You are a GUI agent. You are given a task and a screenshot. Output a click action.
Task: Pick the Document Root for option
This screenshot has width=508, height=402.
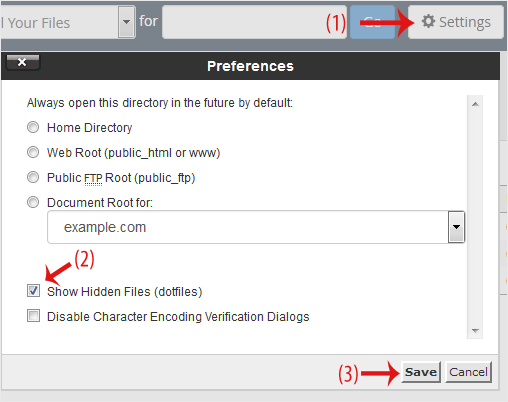point(33,202)
